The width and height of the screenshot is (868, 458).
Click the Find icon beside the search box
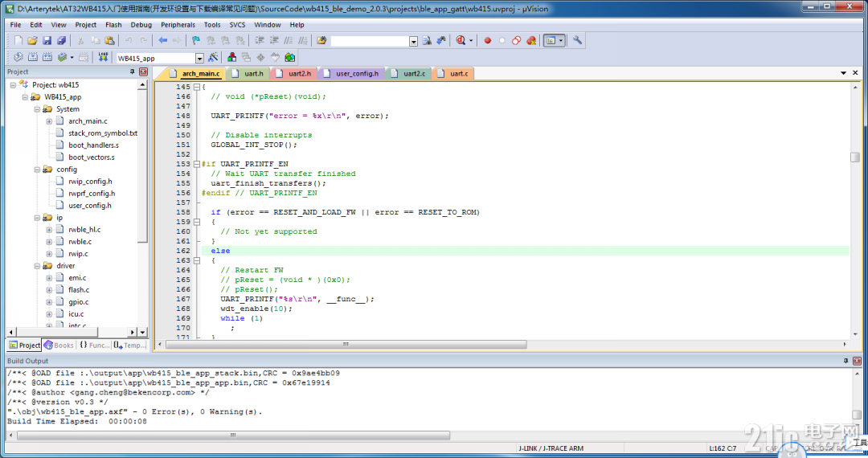coord(427,40)
